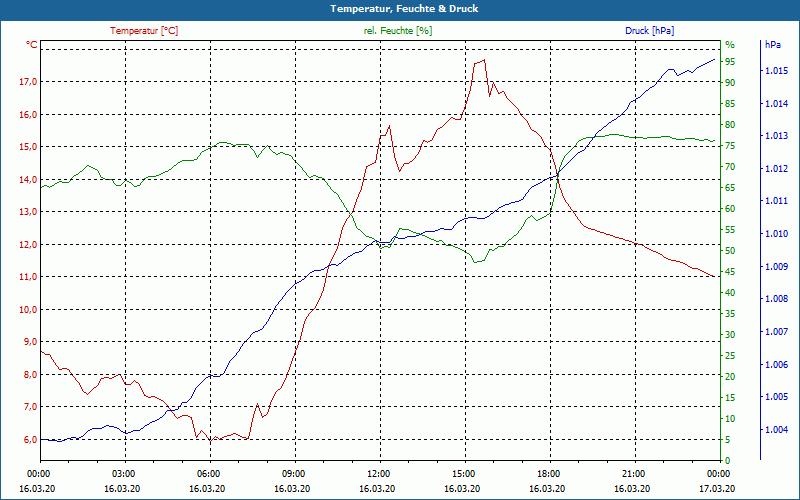This screenshot has height=500, width=800.
Task: Click the '03:00' time axis label
Action: (x=122, y=473)
